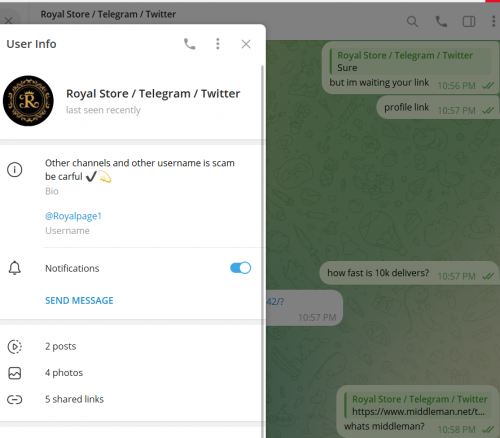
Task: Click the bell icon next to Notifications
Action: coord(15,268)
